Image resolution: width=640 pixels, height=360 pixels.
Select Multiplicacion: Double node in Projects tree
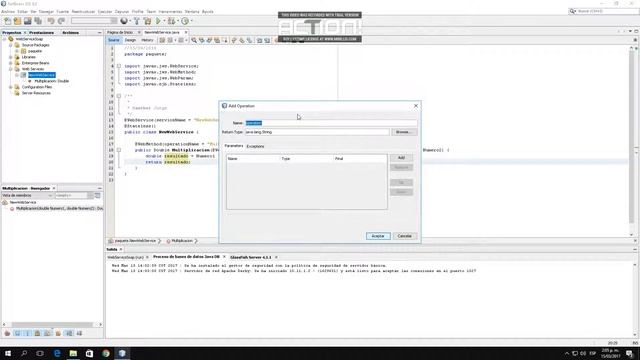[51, 81]
